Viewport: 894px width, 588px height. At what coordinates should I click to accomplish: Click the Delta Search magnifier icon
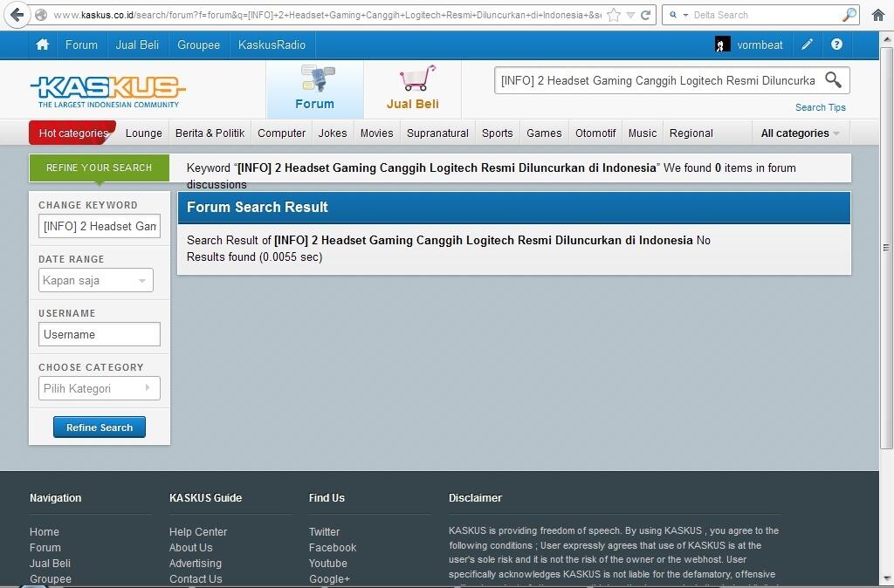849,15
